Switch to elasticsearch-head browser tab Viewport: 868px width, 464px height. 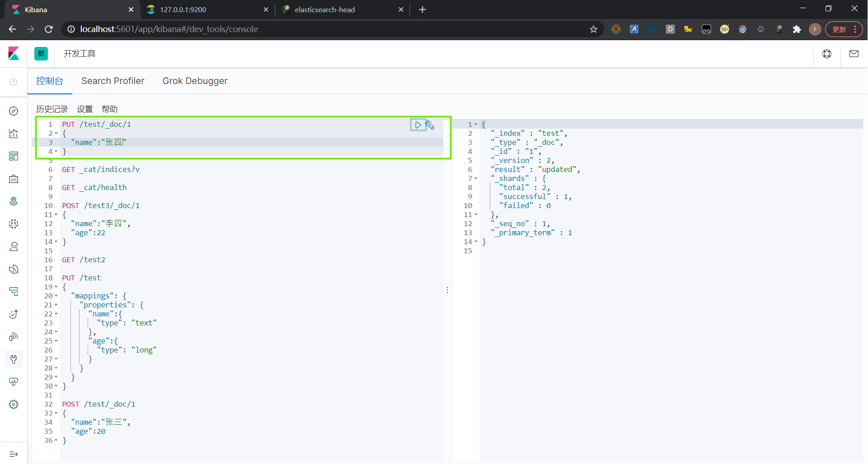[343, 9]
